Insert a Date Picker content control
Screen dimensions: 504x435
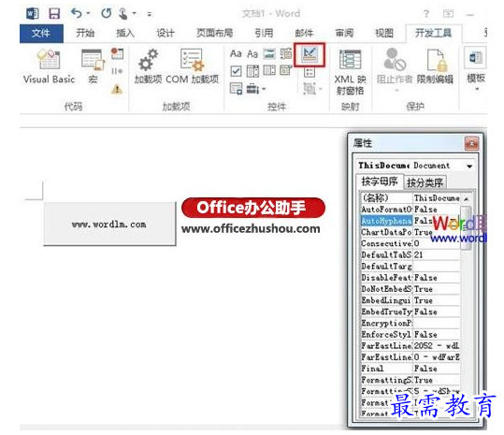[285, 70]
